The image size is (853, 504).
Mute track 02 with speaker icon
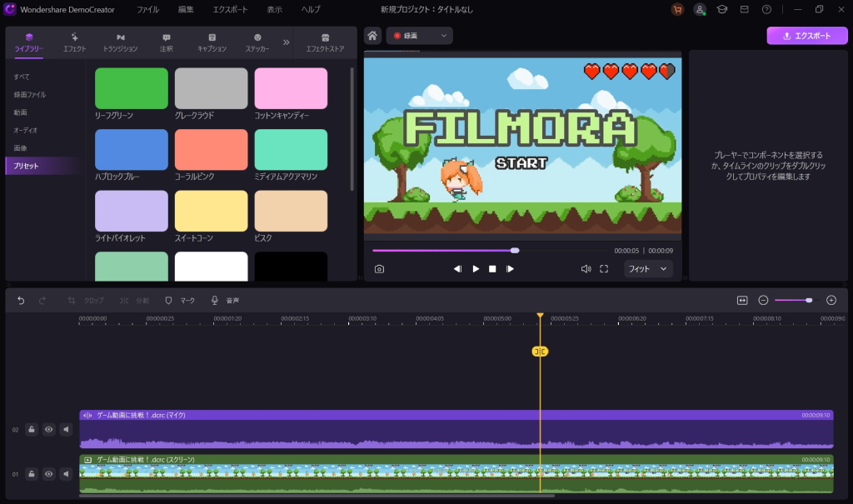coord(66,430)
